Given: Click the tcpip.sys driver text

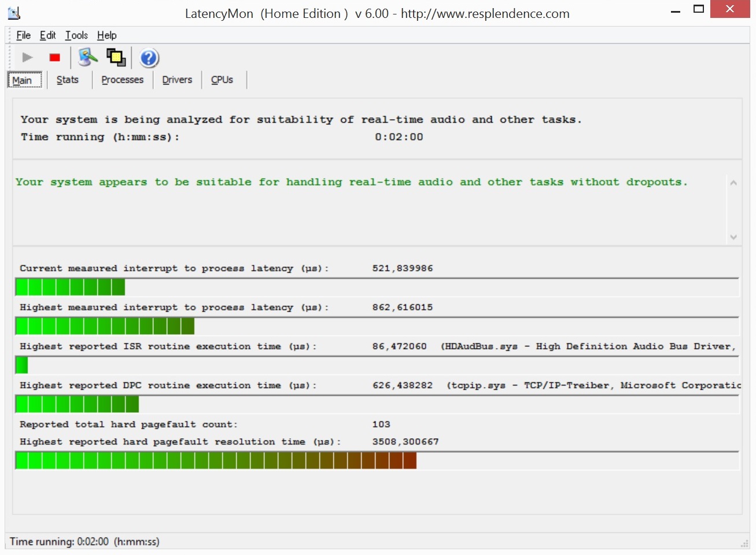Looking at the screenshot, I should 593,385.
